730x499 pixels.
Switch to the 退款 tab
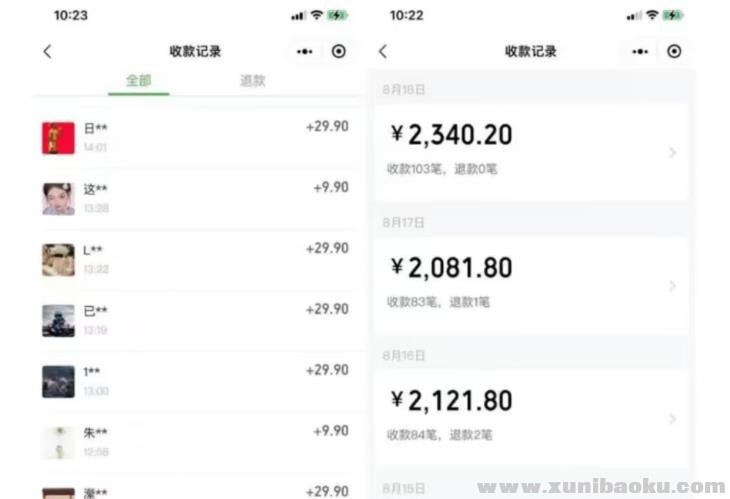[253, 81]
